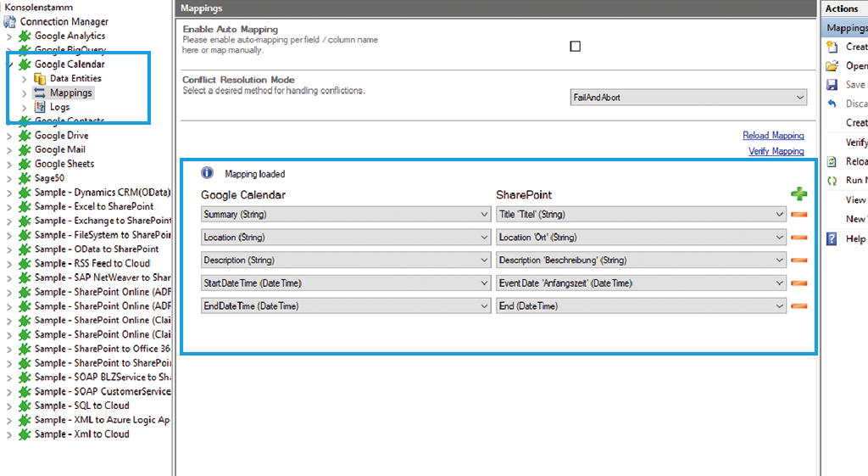Remove the EndDateTime mapping row with minus icon
Image resolution: width=868 pixels, height=476 pixels.
pyautogui.click(x=798, y=305)
